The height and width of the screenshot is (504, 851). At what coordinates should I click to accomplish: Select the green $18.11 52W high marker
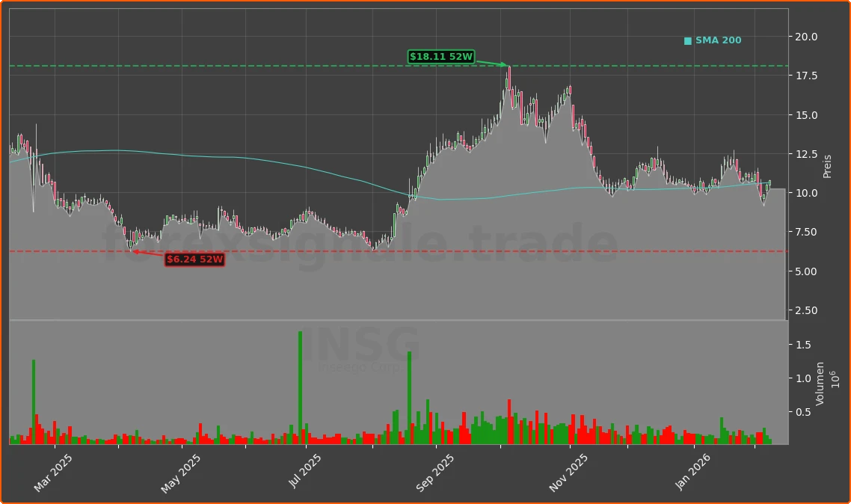point(441,55)
